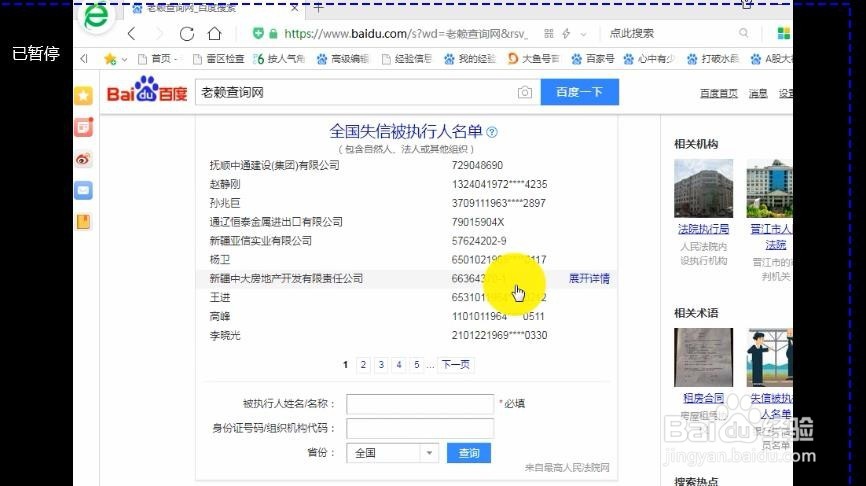Screen dimensions: 866x486
Task: Open red news sidebar icon
Action: coord(83,128)
